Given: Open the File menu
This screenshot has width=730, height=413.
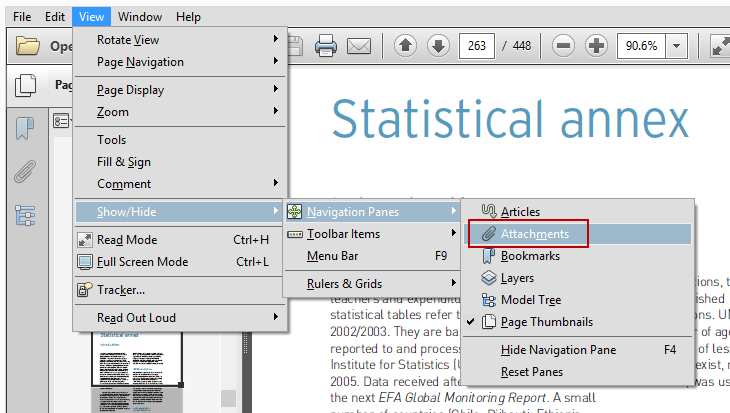Looking at the screenshot, I should click(22, 17).
